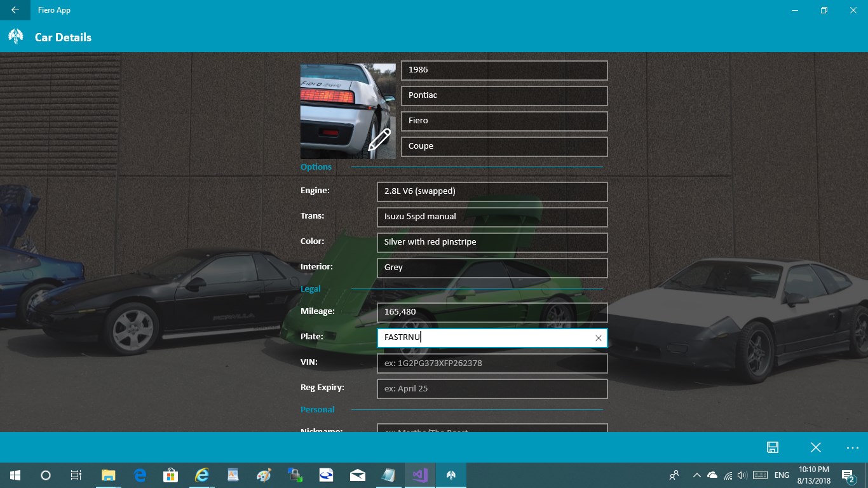
Task: Cancel editing with the X icon in the bottom bar
Action: tap(816, 447)
